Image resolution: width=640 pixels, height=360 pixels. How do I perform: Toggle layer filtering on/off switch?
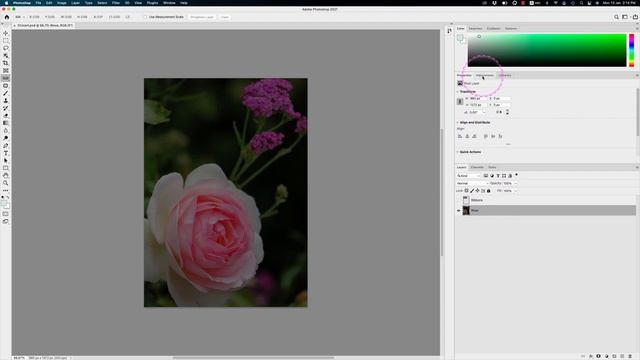[x=516, y=175]
